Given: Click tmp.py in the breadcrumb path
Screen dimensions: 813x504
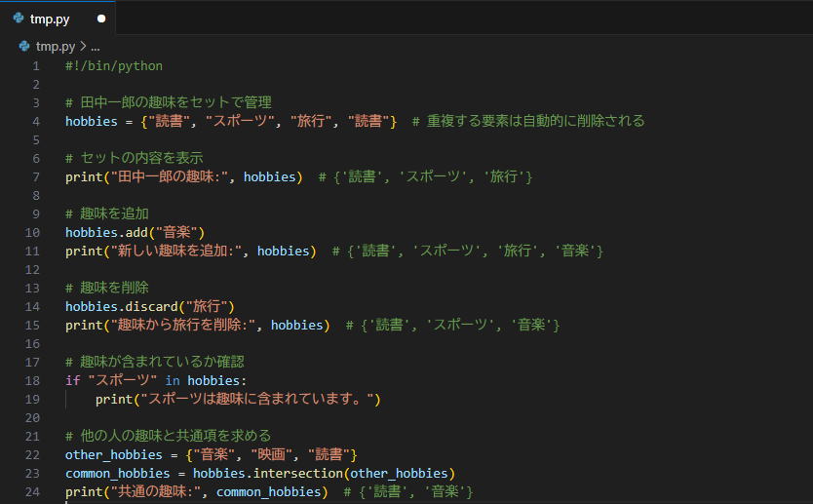Looking at the screenshot, I should tap(56, 47).
